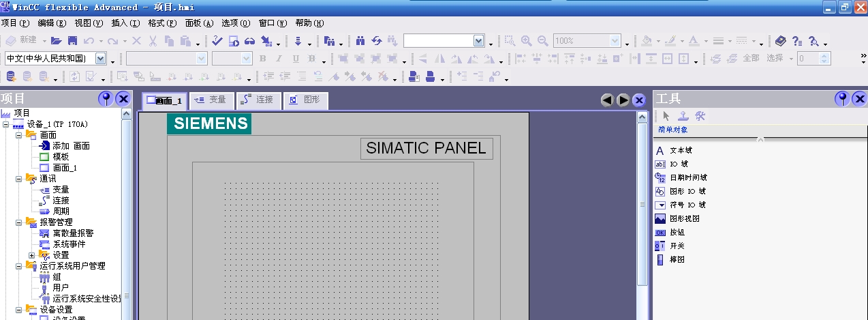
Task: Open the help book icon
Action: click(x=781, y=41)
